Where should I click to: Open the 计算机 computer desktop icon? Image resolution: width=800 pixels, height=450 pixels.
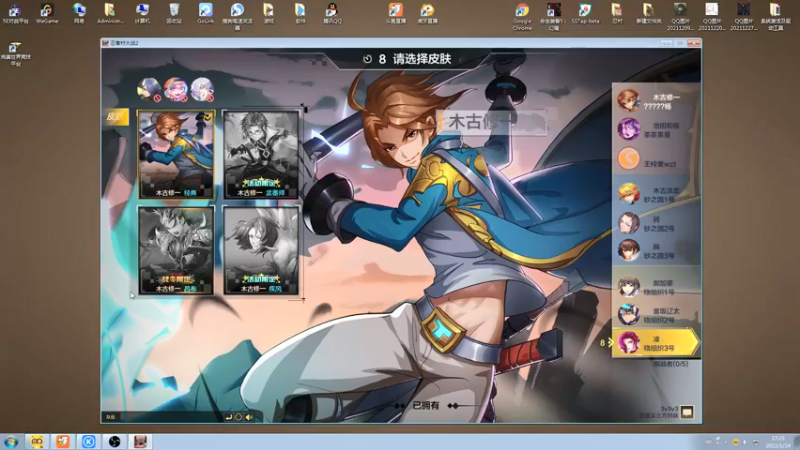[x=142, y=13]
